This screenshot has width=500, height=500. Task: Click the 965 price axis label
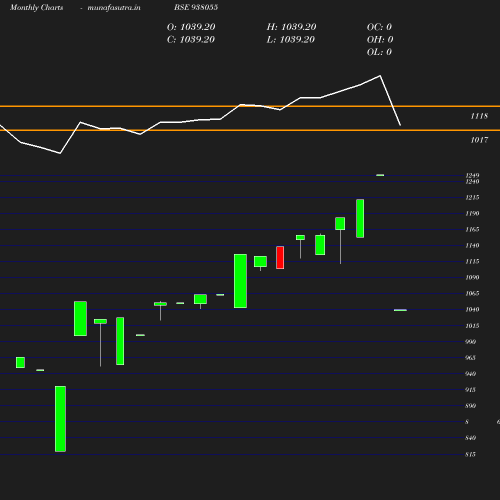470,358
